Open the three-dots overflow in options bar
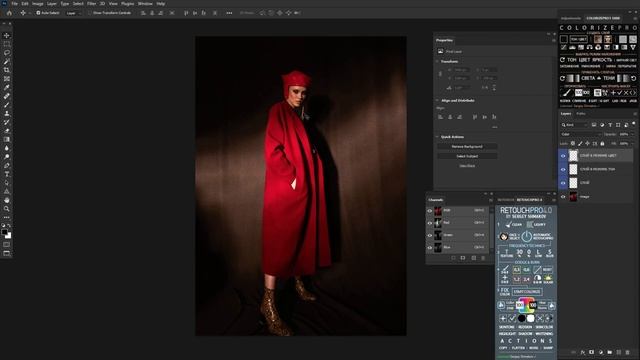The height and width of the screenshot is (360, 640). point(229,13)
